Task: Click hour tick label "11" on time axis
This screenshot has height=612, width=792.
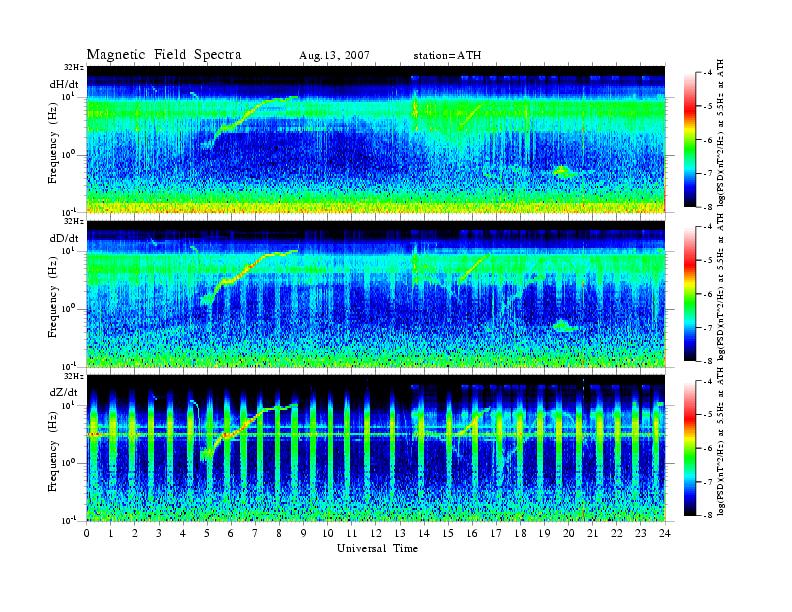Action: click(352, 534)
